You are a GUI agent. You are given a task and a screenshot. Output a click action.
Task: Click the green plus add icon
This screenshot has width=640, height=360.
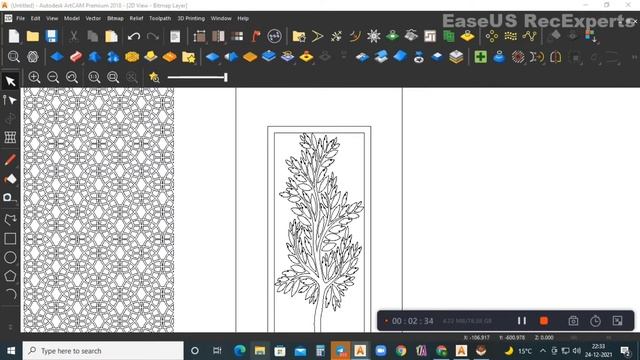[480, 57]
